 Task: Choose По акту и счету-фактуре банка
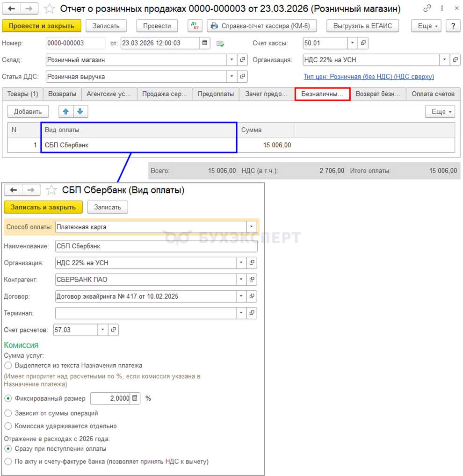[8, 462]
